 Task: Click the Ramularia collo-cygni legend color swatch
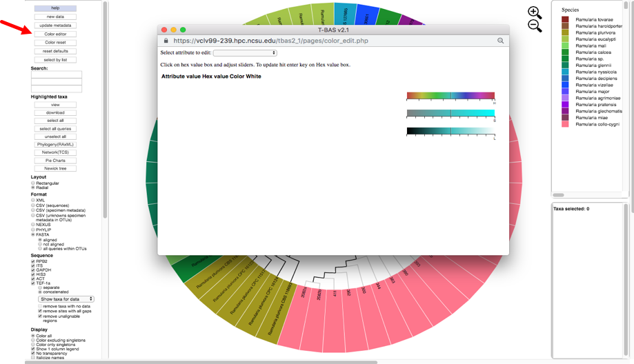[x=565, y=124]
